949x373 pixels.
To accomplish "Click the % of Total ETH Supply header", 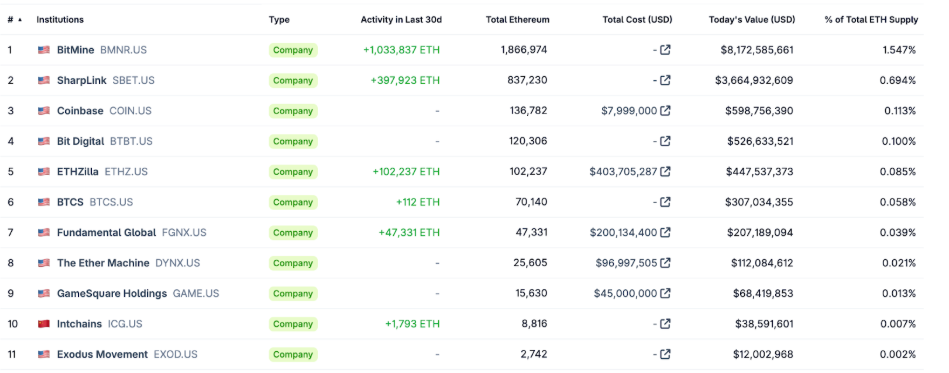I will 871,19.
